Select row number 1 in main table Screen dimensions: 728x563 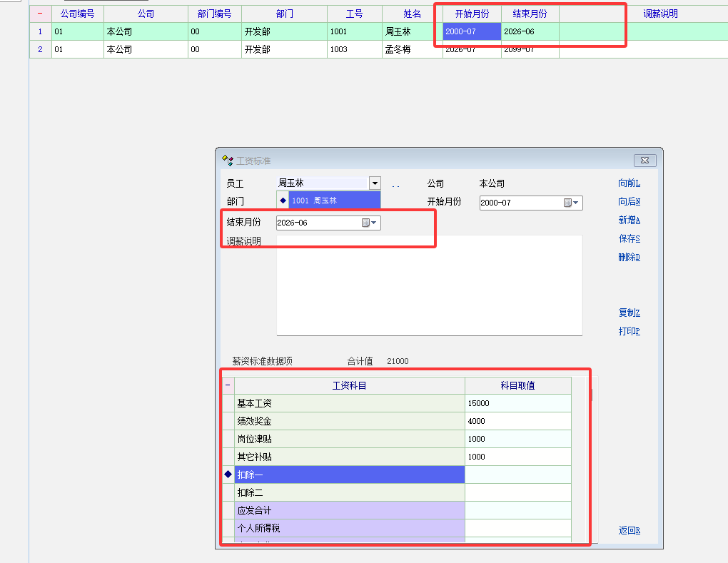(41, 31)
